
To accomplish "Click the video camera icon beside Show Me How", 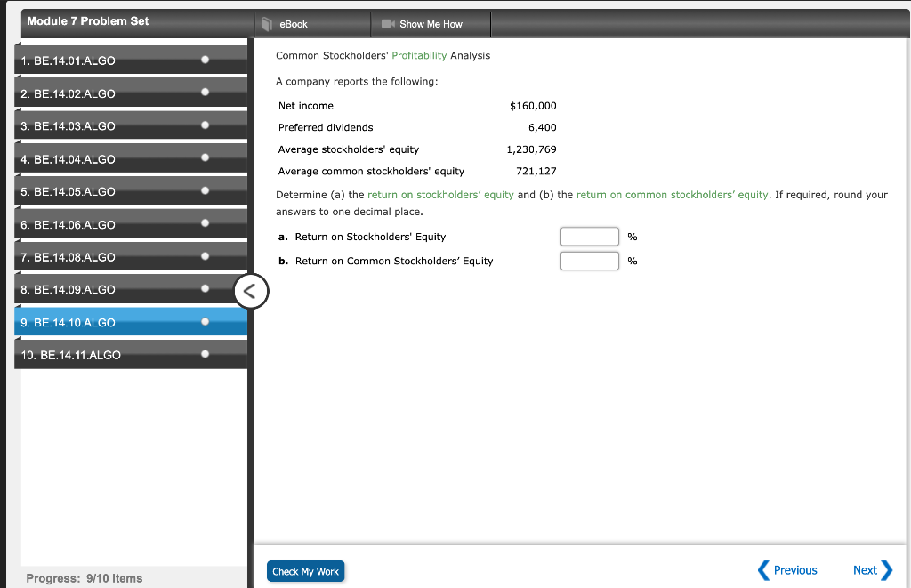I will [390, 24].
